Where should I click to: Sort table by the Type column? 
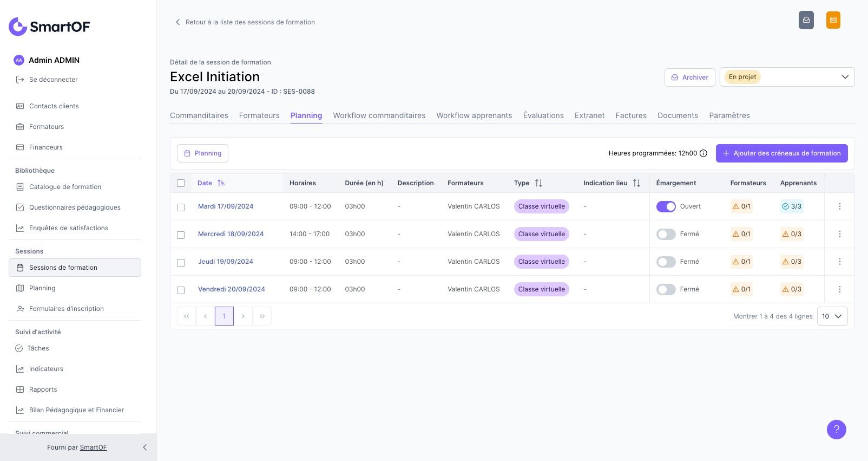point(538,183)
